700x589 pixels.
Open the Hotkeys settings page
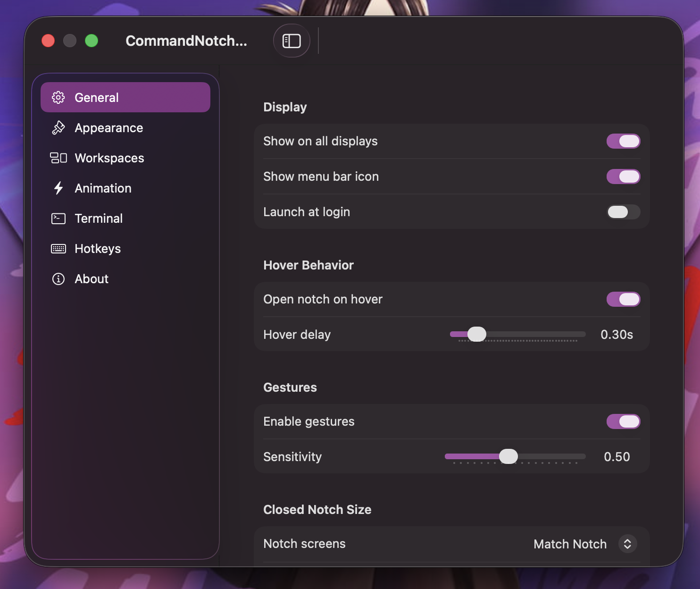pyautogui.click(x=97, y=248)
